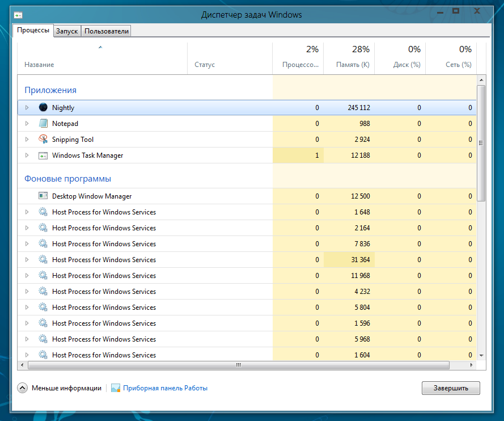Image resolution: width=504 pixels, height=421 pixels.
Task: Click the resource monitor chart icon
Action: tap(116, 388)
